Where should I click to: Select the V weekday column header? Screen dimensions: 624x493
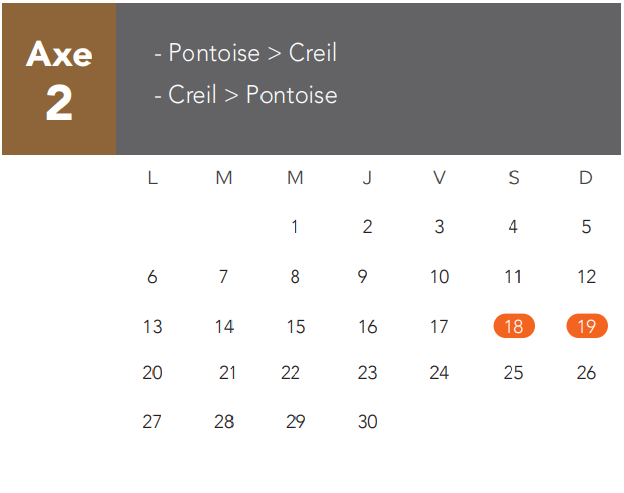tap(440, 178)
